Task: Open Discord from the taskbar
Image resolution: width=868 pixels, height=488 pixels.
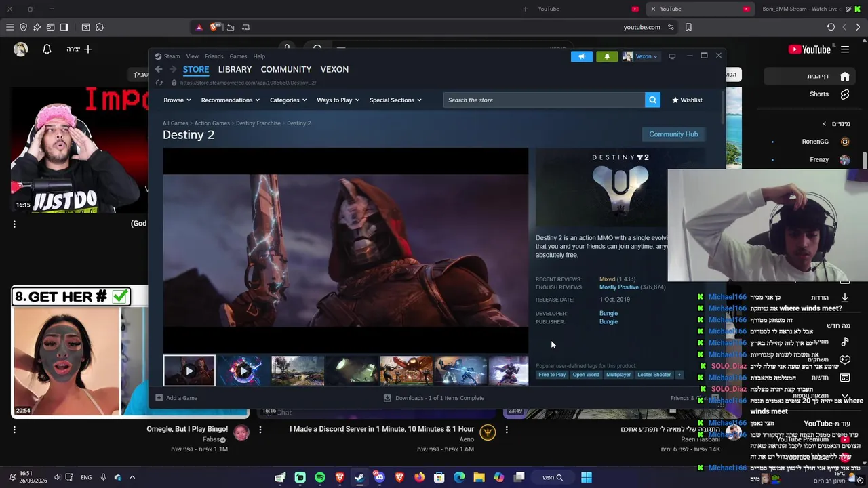Action: 379,477
